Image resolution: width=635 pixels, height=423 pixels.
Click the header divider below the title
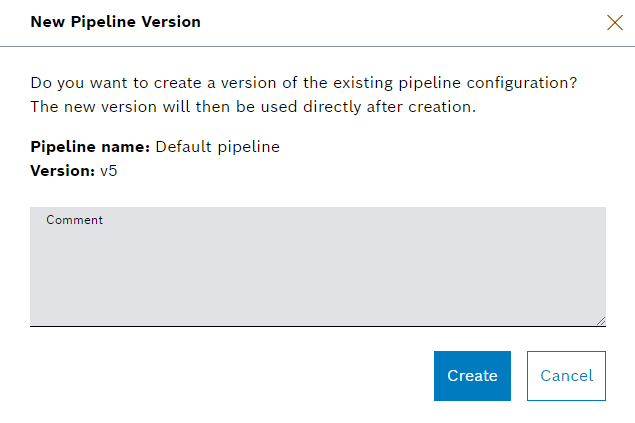point(317,46)
